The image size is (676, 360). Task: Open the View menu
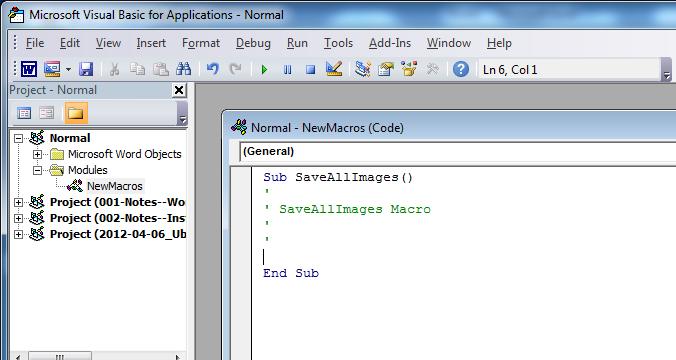pos(108,43)
